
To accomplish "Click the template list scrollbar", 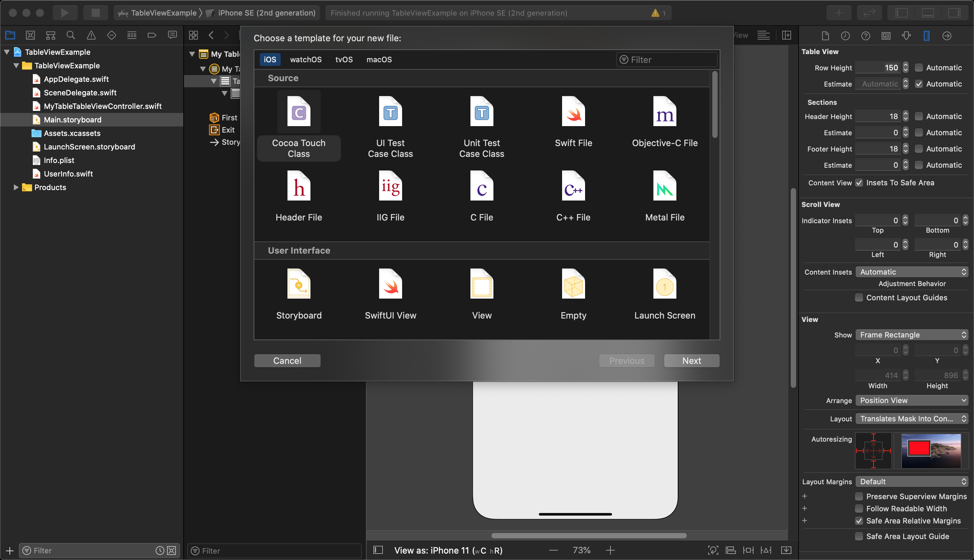I will [715, 104].
